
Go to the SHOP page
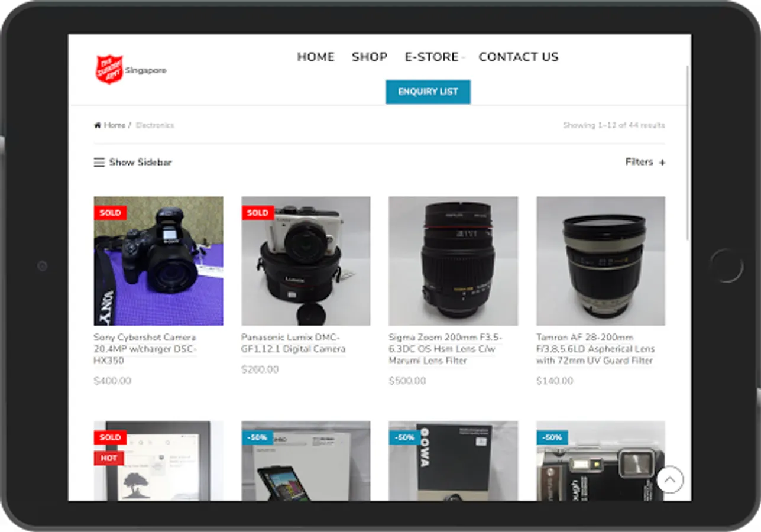click(370, 57)
